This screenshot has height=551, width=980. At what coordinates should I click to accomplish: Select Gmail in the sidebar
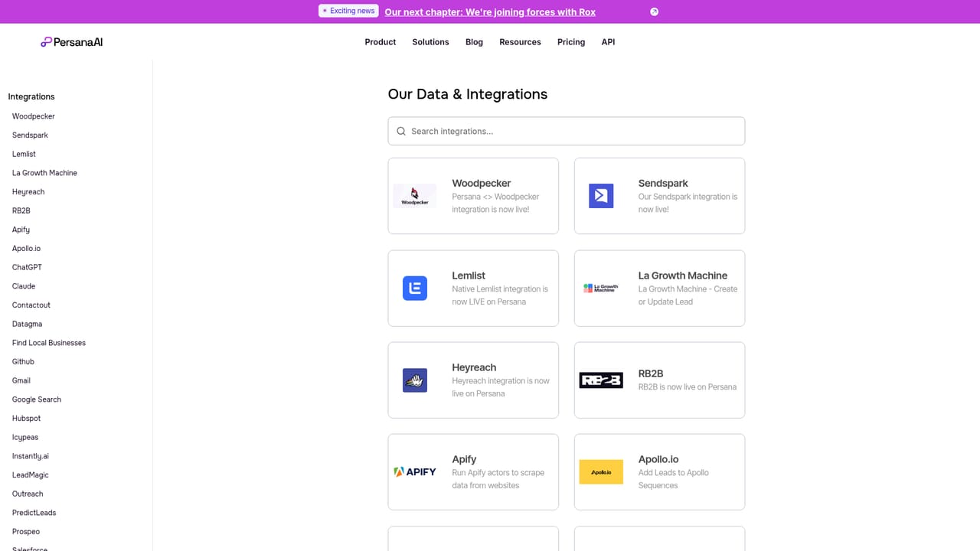(21, 380)
